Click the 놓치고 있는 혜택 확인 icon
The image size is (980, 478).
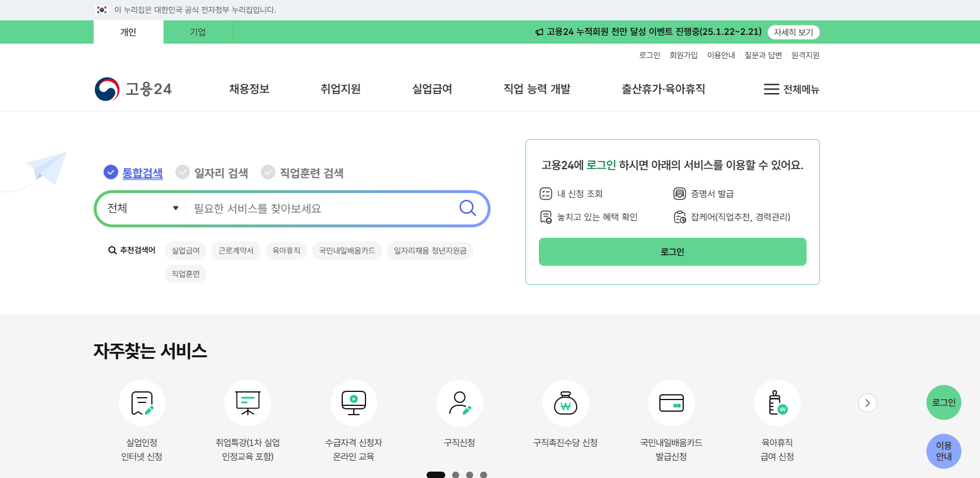[x=545, y=217]
